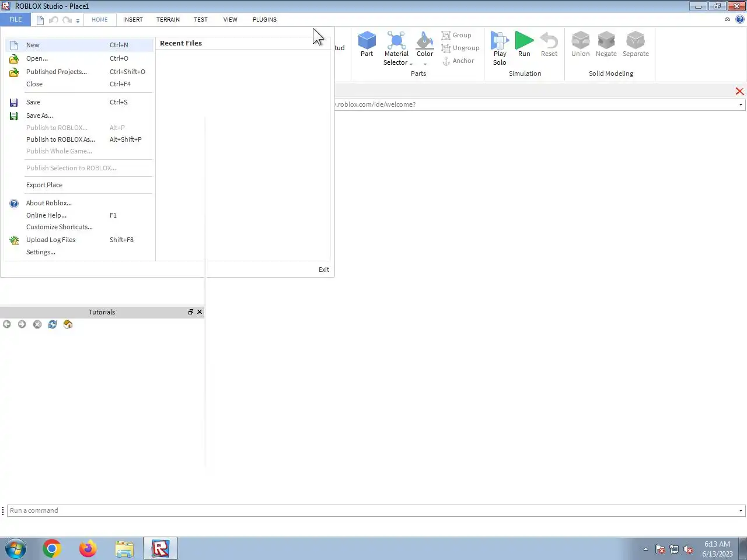Switch to the PLUGINS ribbon tab
The image size is (747, 560).
(265, 19)
